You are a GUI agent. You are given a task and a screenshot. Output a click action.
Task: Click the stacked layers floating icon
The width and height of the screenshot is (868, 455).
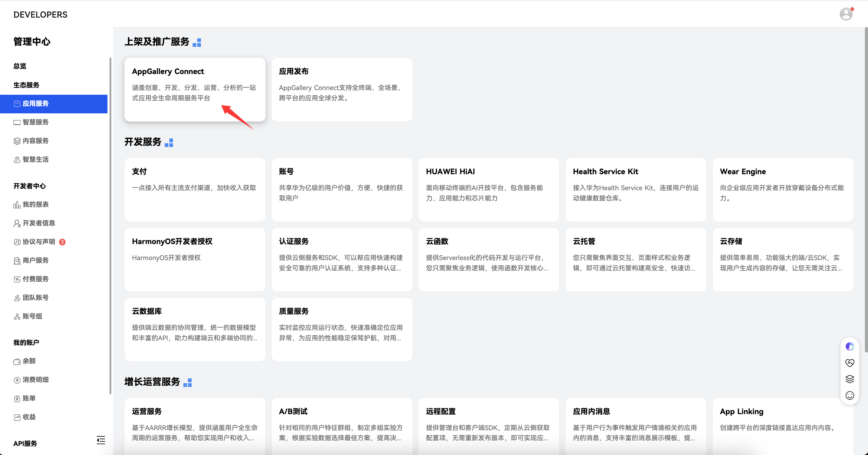coord(849,379)
